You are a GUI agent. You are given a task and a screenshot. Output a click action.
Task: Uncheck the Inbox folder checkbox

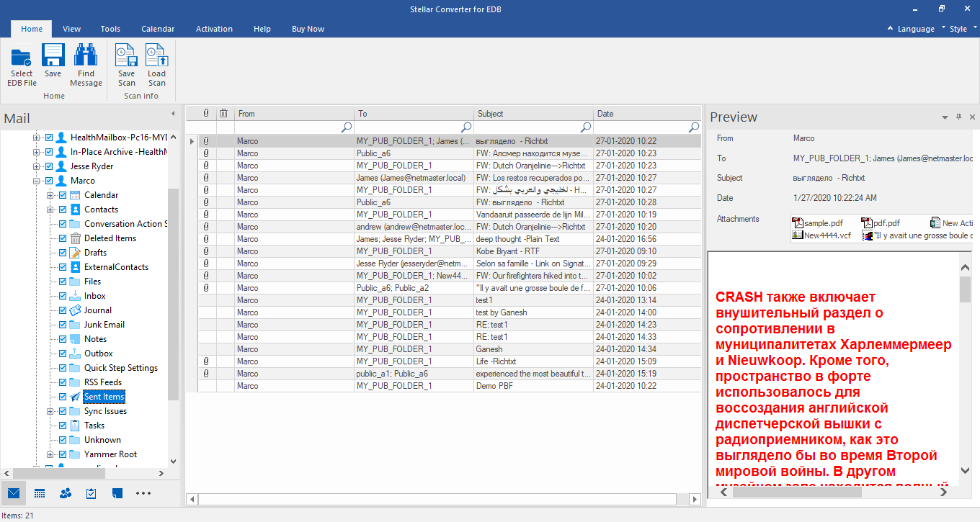pos(63,296)
